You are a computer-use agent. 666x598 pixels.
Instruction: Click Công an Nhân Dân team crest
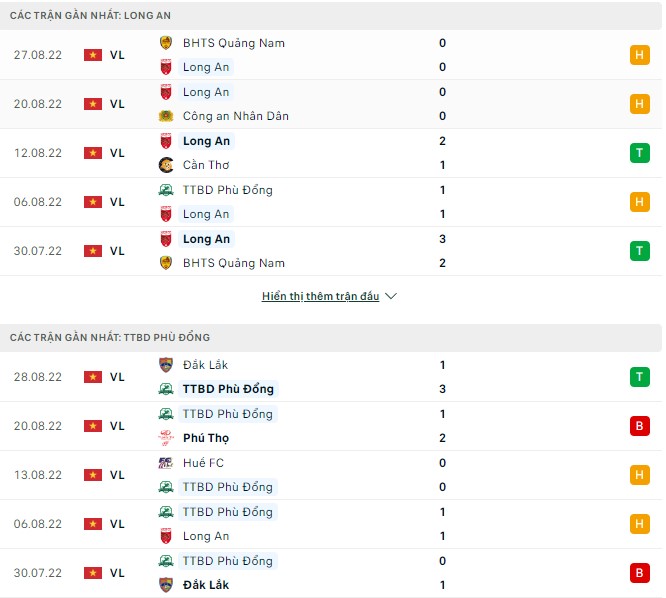[166, 116]
